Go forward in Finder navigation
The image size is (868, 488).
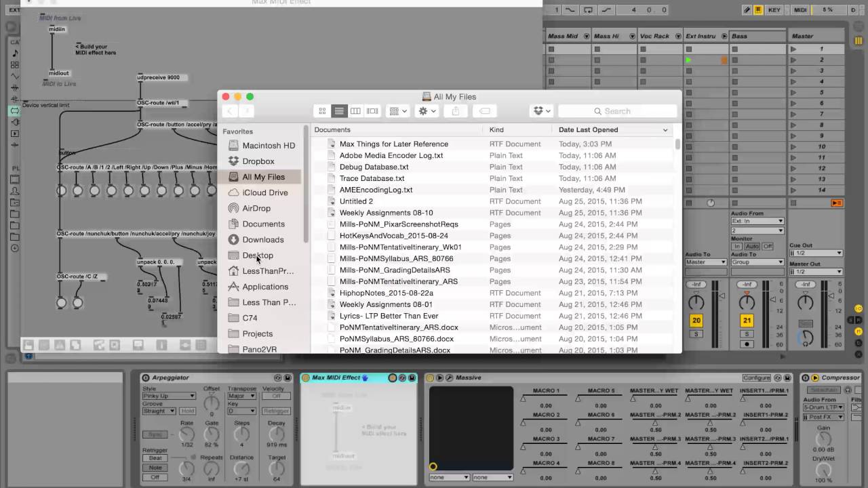click(x=246, y=111)
